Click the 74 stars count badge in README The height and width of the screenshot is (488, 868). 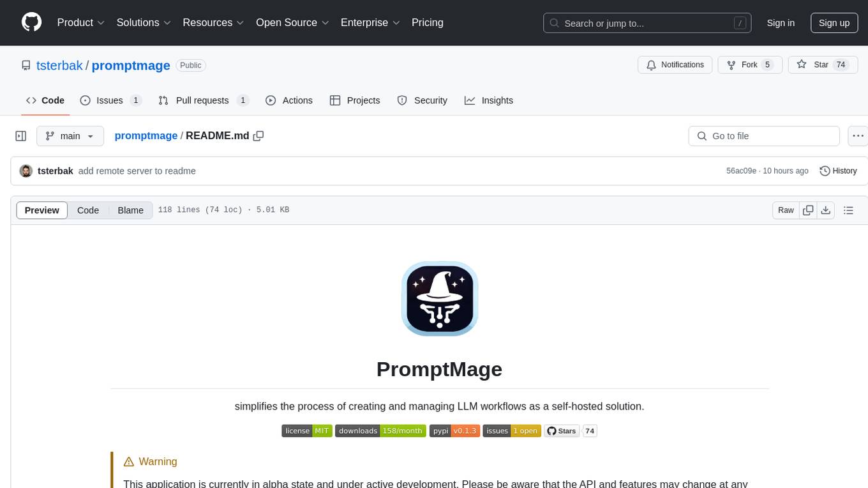click(590, 431)
